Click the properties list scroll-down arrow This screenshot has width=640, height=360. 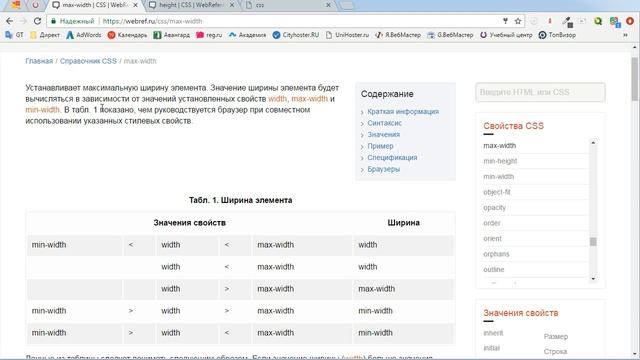(593, 279)
